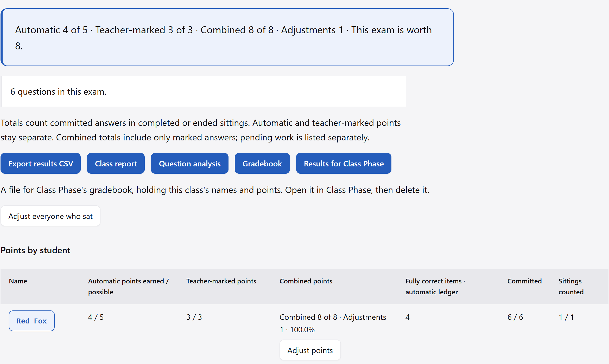The image size is (609, 364).
Task: Click the Committed column header
Action: click(524, 281)
